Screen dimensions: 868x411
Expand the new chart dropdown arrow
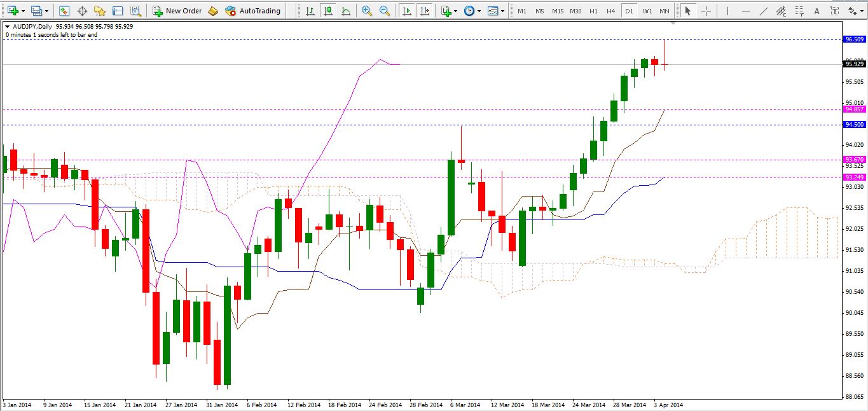tap(24, 11)
